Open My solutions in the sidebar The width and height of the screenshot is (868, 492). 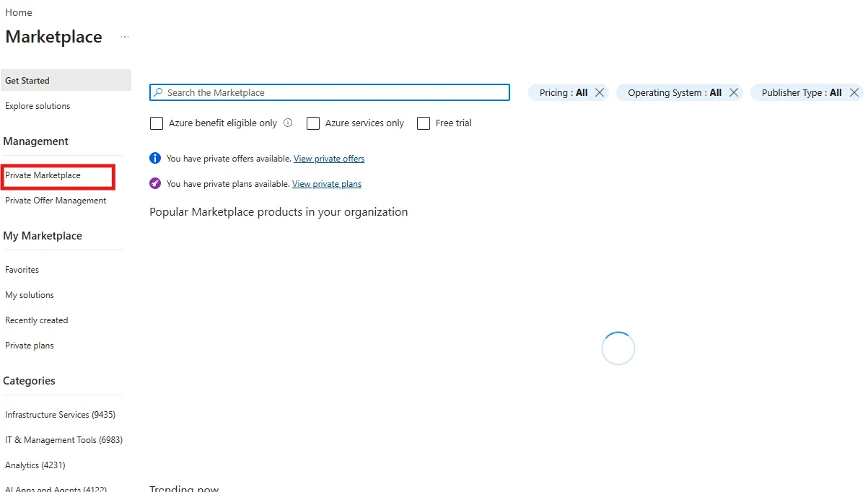[30, 295]
